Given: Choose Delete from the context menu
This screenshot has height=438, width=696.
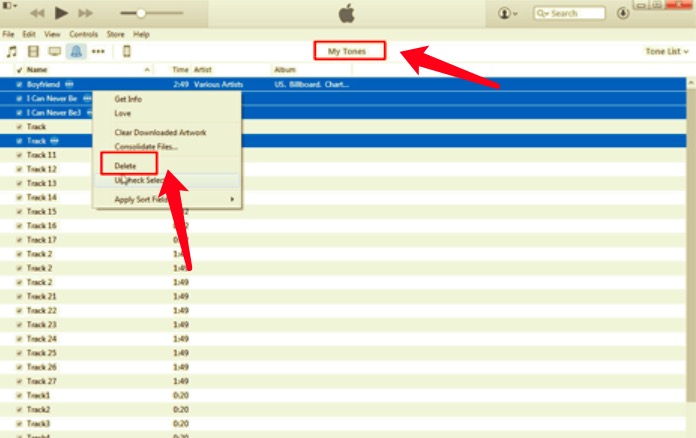Looking at the screenshot, I should 126,165.
